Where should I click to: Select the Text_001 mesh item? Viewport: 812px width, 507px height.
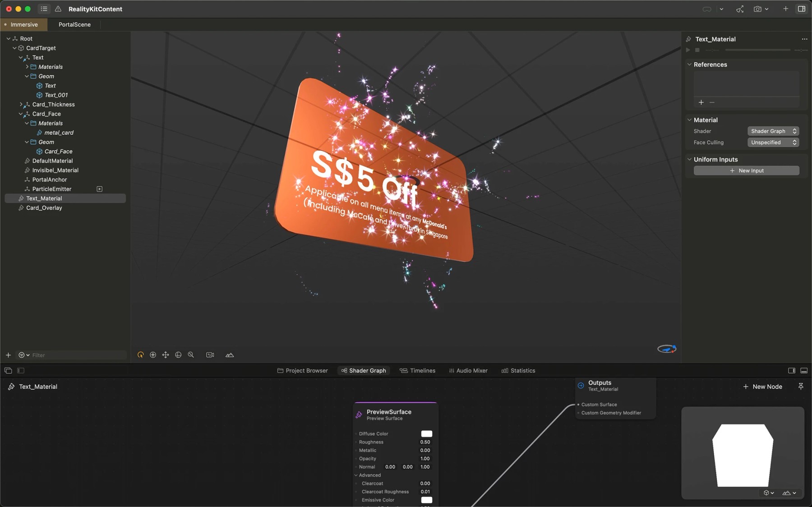point(56,95)
